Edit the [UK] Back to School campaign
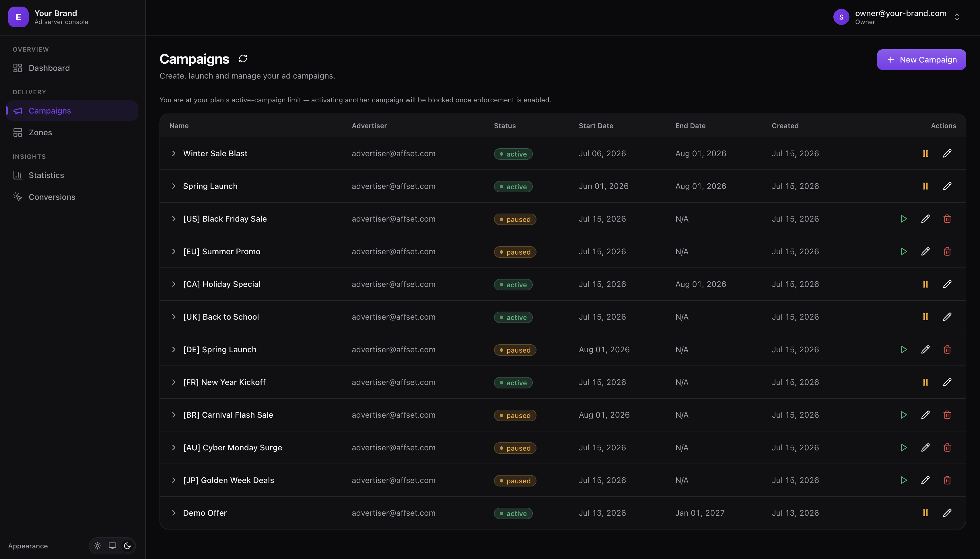Viewport: 980px width, 559px height. (947, 317)
